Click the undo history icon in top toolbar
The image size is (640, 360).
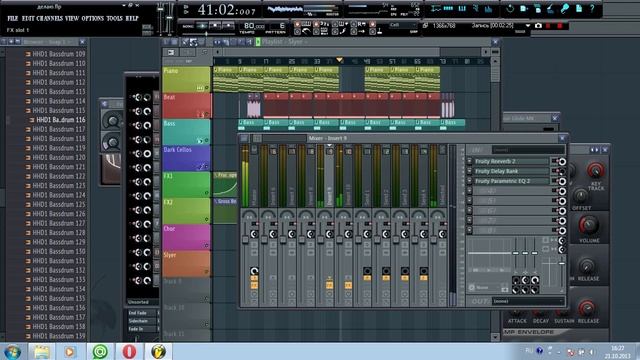(510, 9)
